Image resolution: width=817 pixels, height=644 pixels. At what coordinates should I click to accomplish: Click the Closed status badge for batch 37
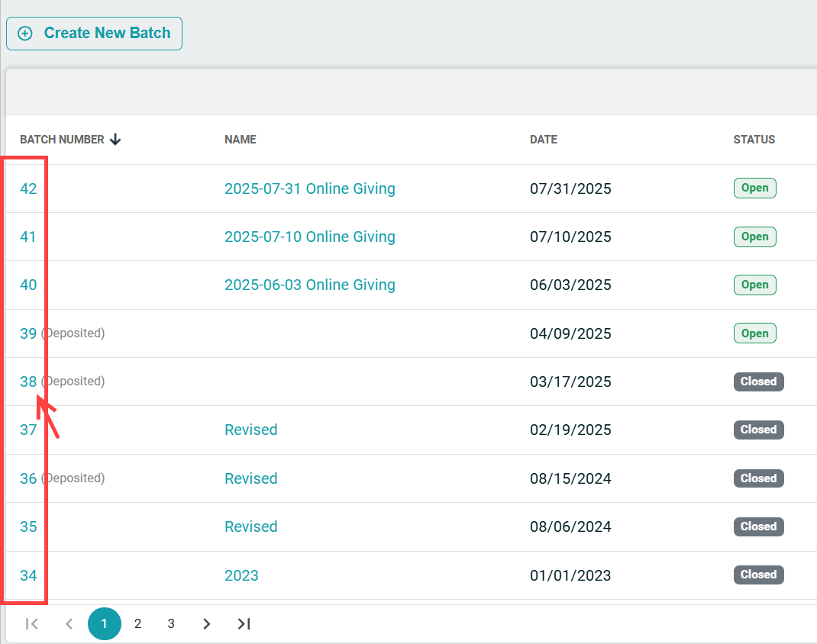[758, 430]
